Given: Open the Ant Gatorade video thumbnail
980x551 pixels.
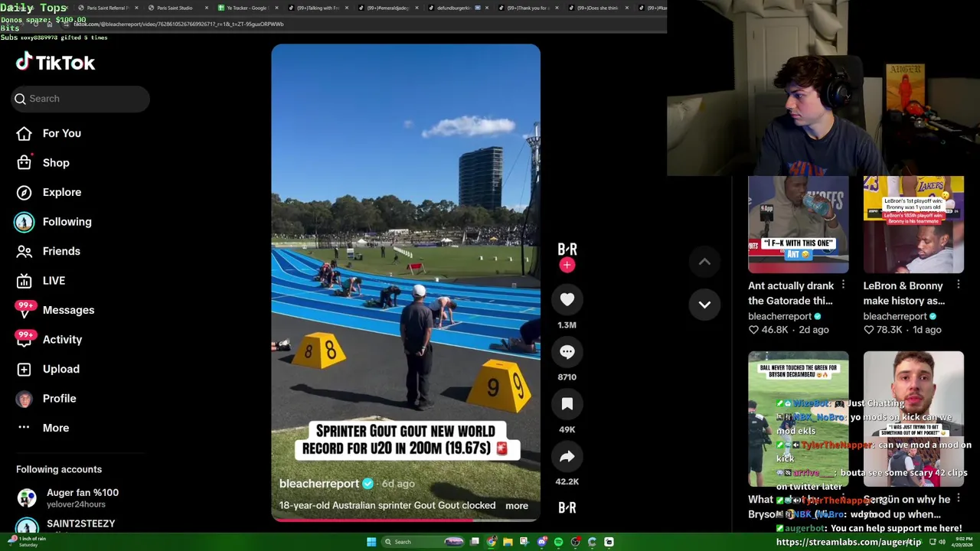Looking at the screenshot, I should [798, 224].
